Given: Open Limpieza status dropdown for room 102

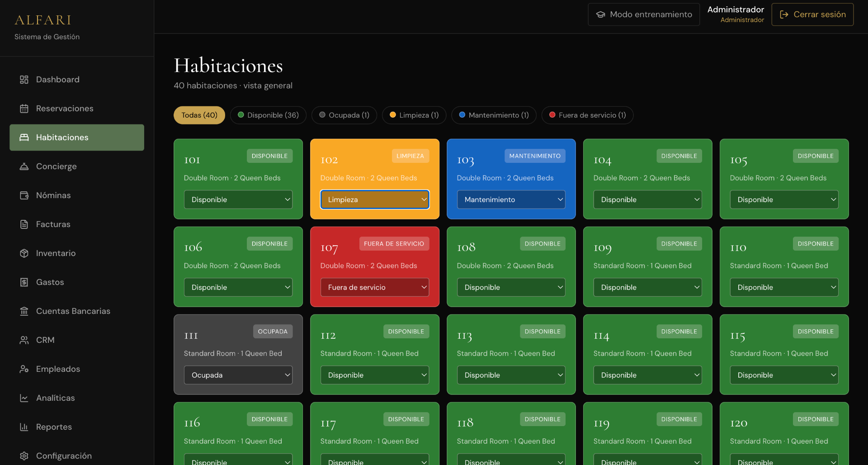Looking at the screenshot, I should tap(375, 199).
